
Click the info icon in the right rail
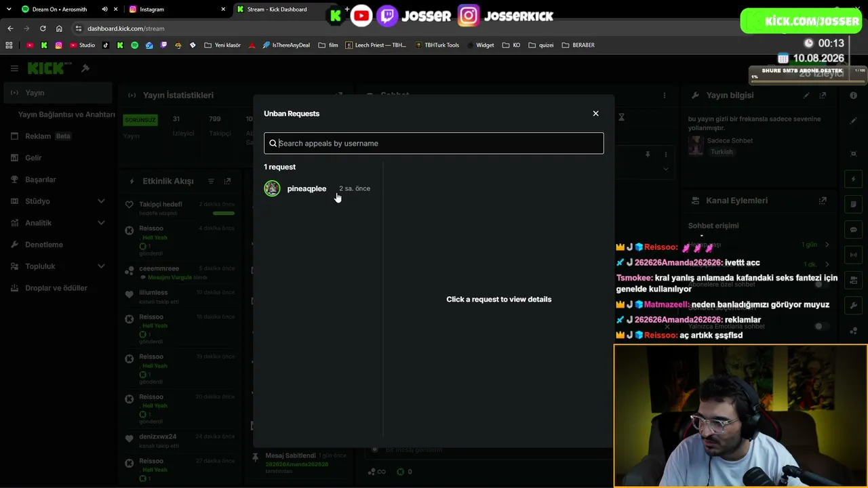854,96
